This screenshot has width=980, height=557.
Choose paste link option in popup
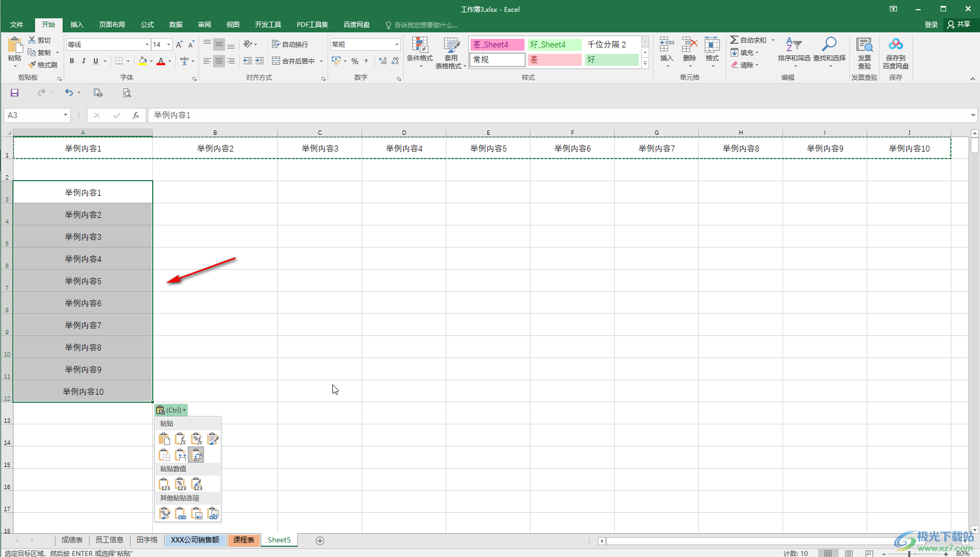(x=181, y=513)
